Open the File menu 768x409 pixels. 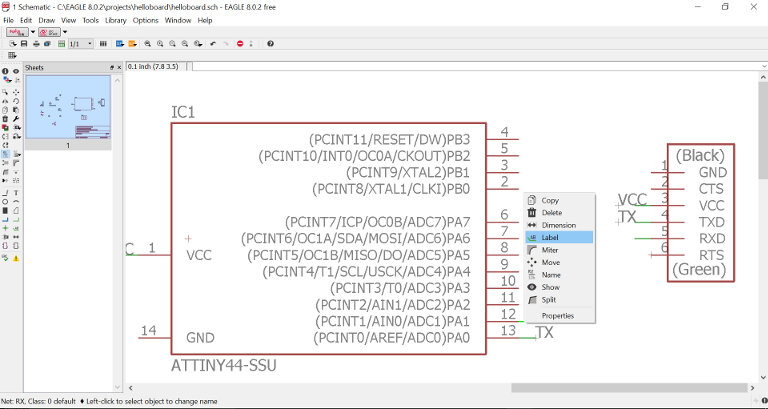tap(8, 20)
